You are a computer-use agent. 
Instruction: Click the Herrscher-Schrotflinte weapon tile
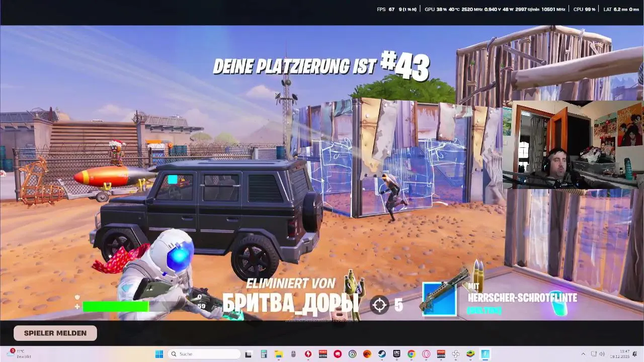439,299
